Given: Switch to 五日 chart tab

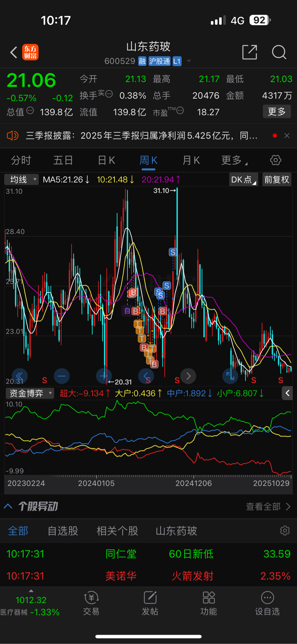Looking at the screenshot, I should [x=63, y=160].
